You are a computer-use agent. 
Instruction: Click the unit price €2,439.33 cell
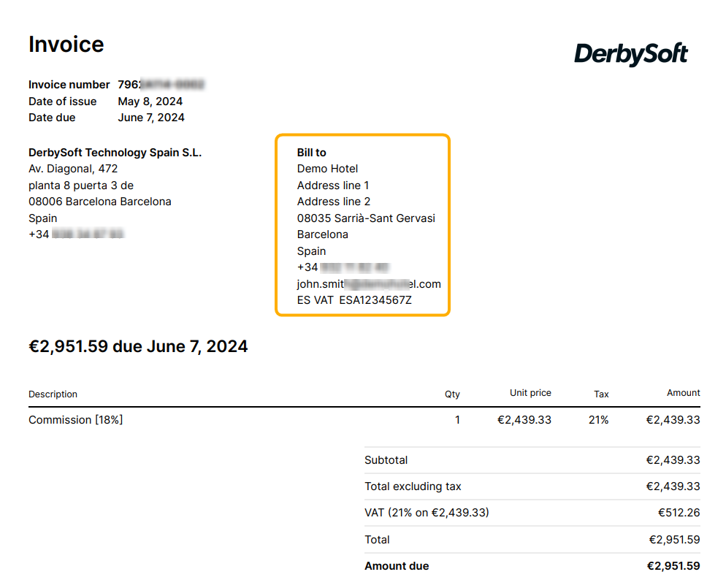524,420
